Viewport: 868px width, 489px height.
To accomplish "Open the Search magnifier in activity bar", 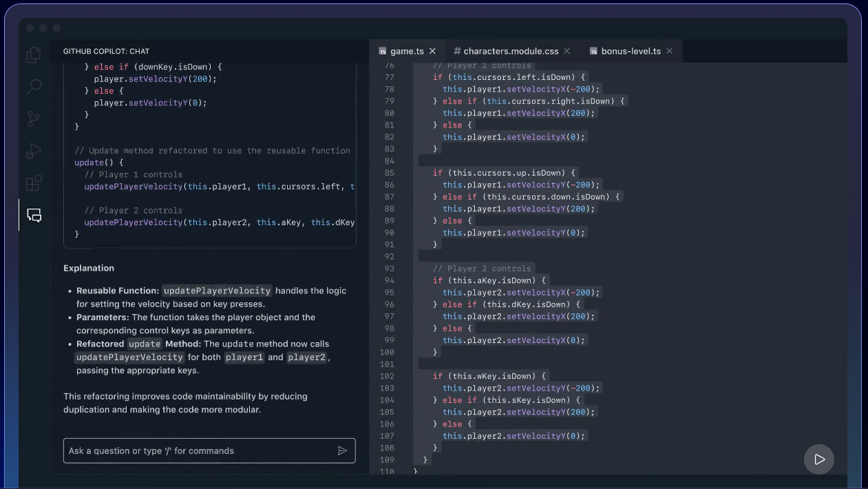I will pos(34,87).
